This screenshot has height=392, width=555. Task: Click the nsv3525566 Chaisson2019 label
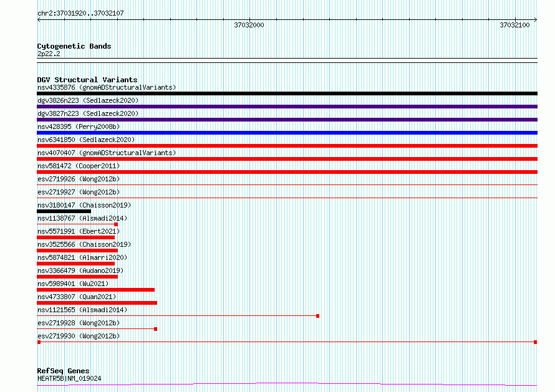coord(84,244)
